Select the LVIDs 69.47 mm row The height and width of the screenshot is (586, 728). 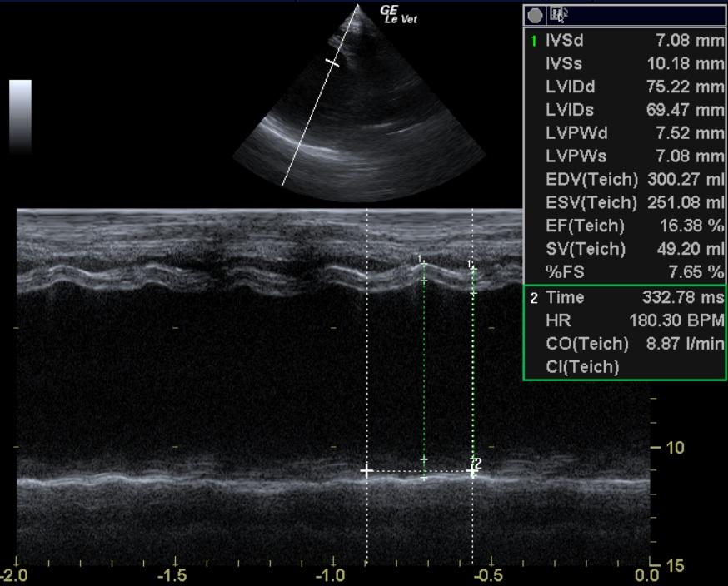coord(625,110)
